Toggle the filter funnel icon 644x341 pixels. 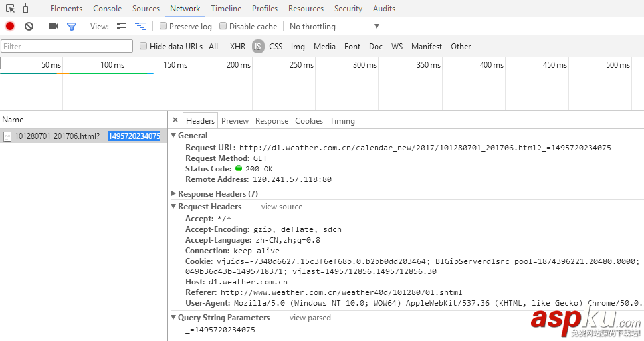click(72, 27)
